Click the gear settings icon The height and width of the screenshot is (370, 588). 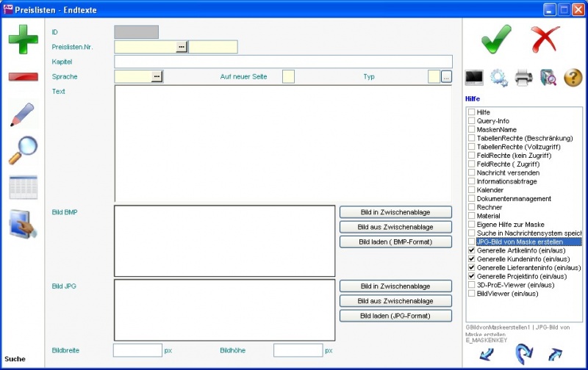click(x=499, y=77)
